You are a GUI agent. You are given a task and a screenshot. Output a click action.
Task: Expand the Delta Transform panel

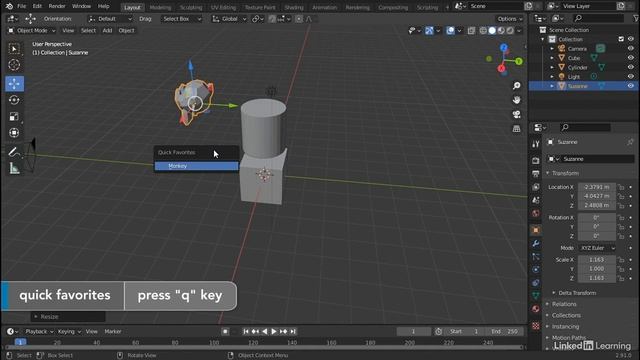click(576, 293)
